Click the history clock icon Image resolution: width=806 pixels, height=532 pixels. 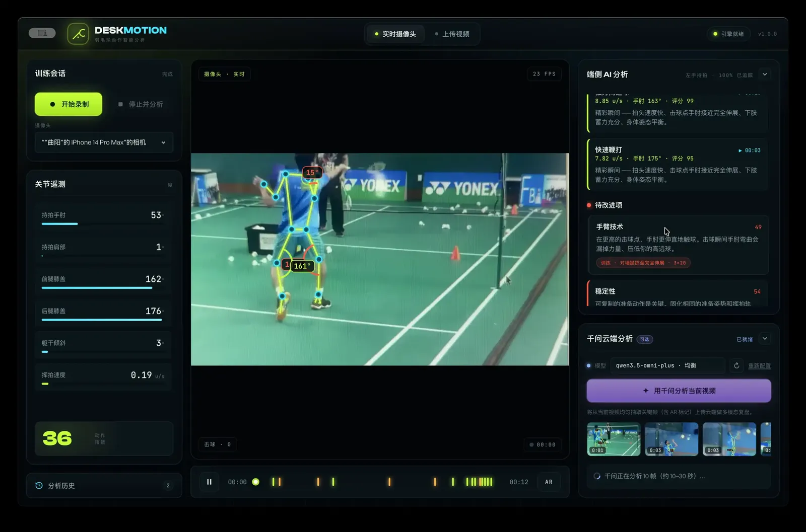pos(39,486)
